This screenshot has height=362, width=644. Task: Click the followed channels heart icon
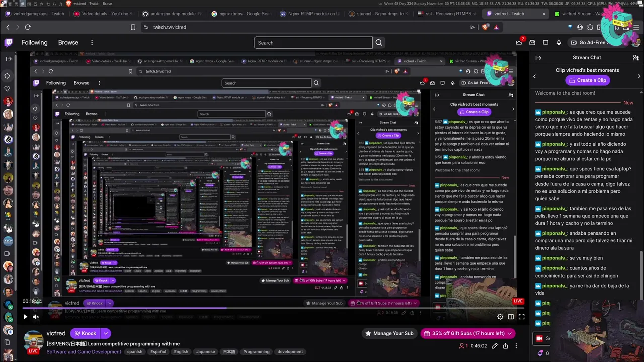7,89
